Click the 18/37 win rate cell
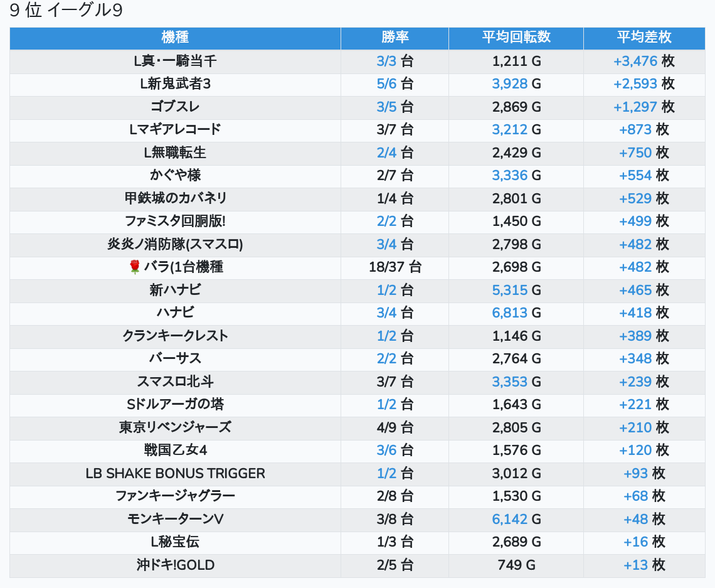The image size is (715, 588). [x=395, y=267]
